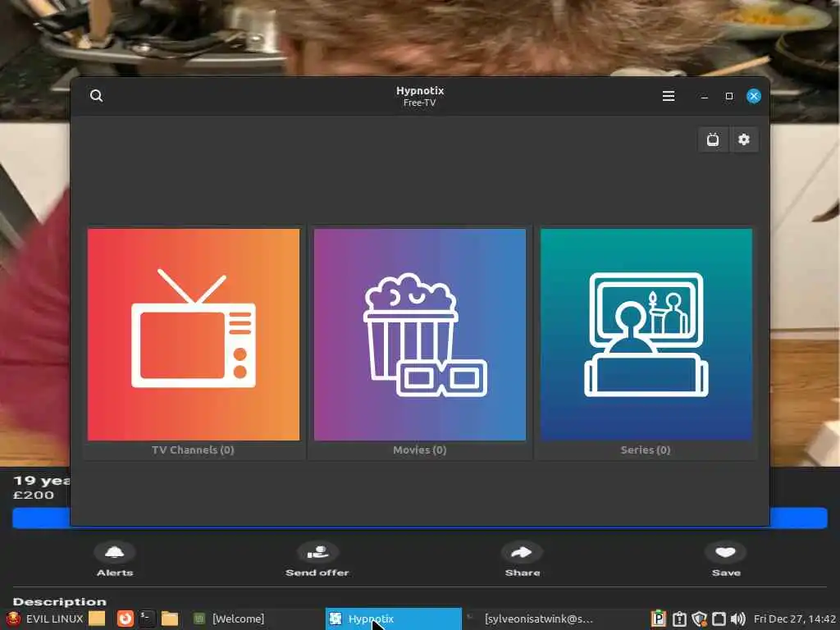Viewport: 840px width, 630px height.
Task: Click the £200 price in background page
Action: pos(33,495)
